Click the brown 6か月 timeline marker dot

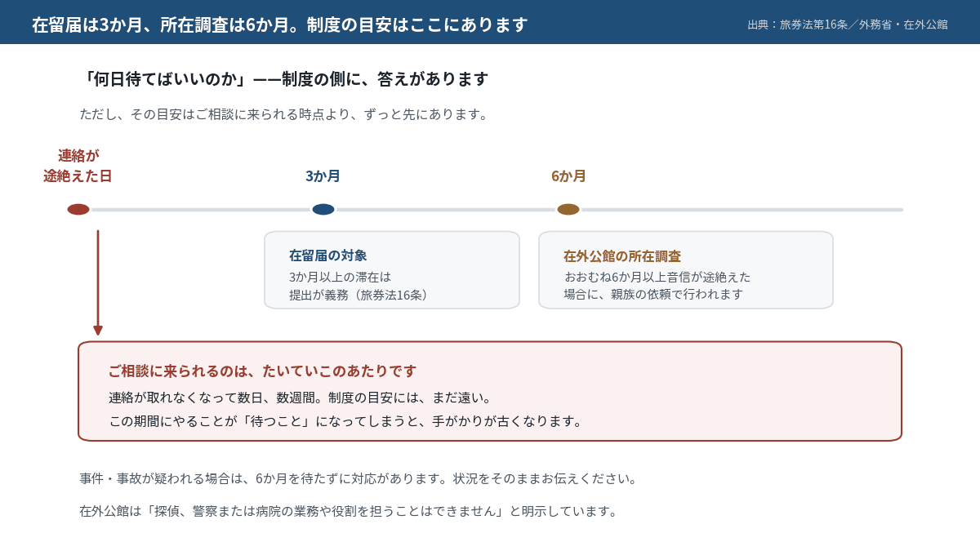(568, 209)
